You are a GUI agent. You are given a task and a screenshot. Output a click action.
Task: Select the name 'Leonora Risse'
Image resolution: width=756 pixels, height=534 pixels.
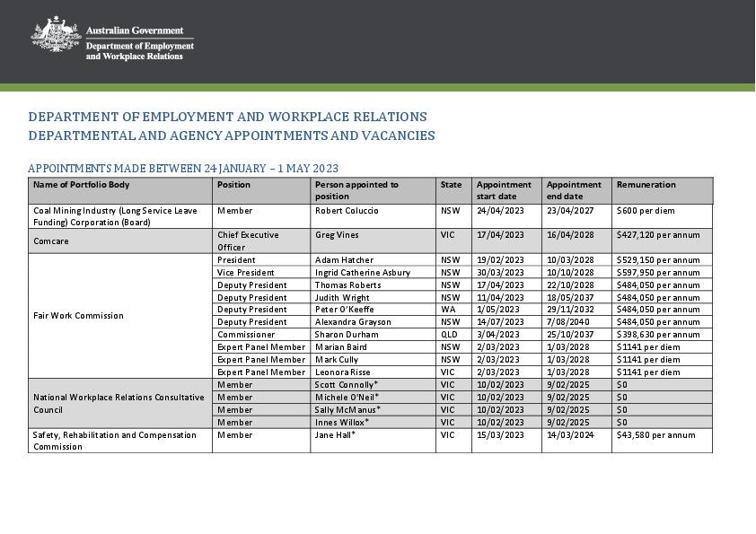pyautogui.click(x=343, y=372)
